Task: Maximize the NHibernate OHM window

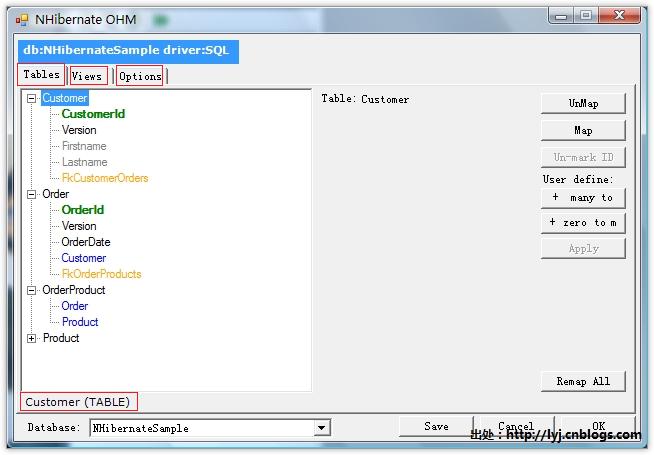Action: point(586,16)
